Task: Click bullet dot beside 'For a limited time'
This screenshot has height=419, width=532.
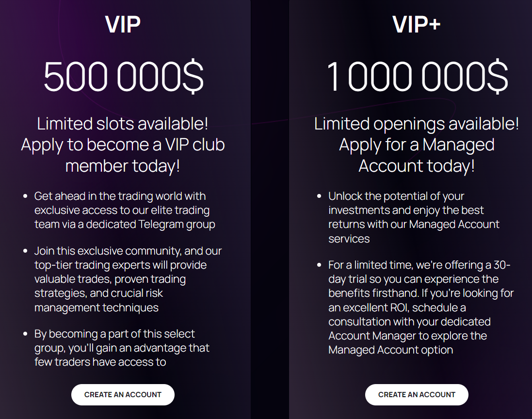Action: [319, 265]
